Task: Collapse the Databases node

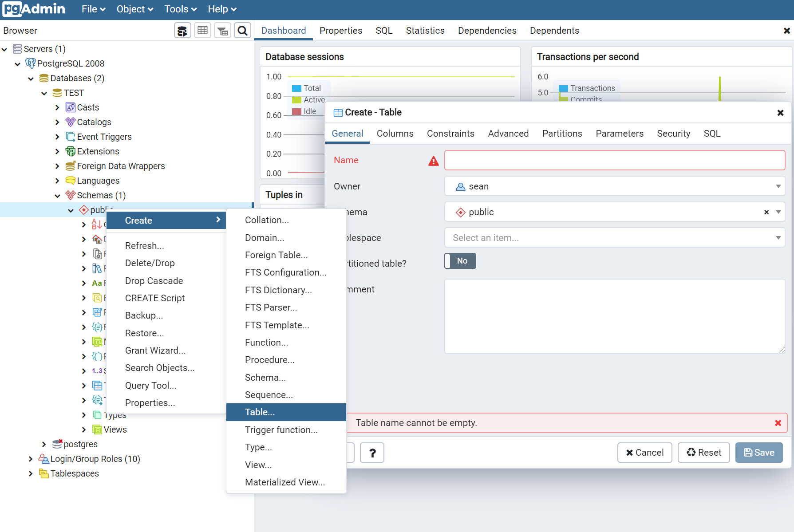Action: point(31,79)
